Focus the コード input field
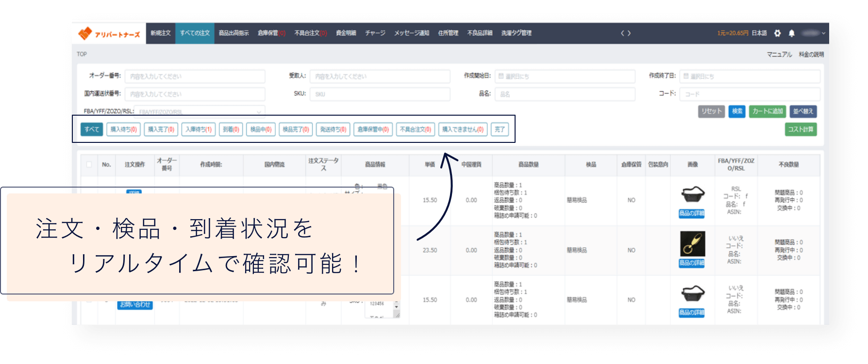 click(x=750, y=94)
